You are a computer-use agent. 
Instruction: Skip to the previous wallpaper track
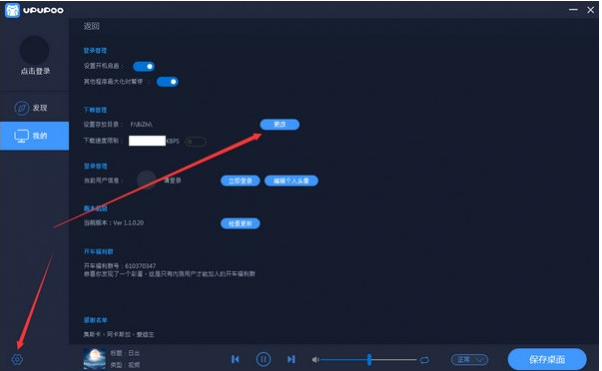pos(235,359)
